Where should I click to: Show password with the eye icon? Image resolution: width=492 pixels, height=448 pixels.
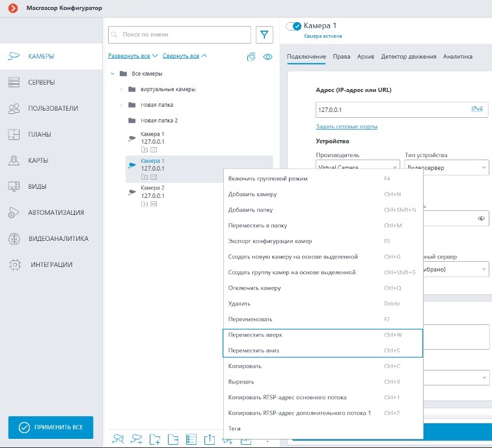click(481, 219)
